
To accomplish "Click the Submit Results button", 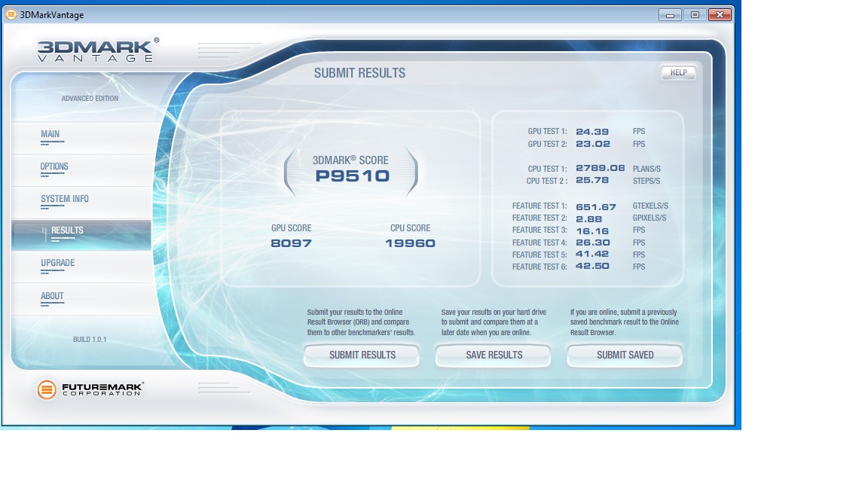I will [x=362, y=355].
